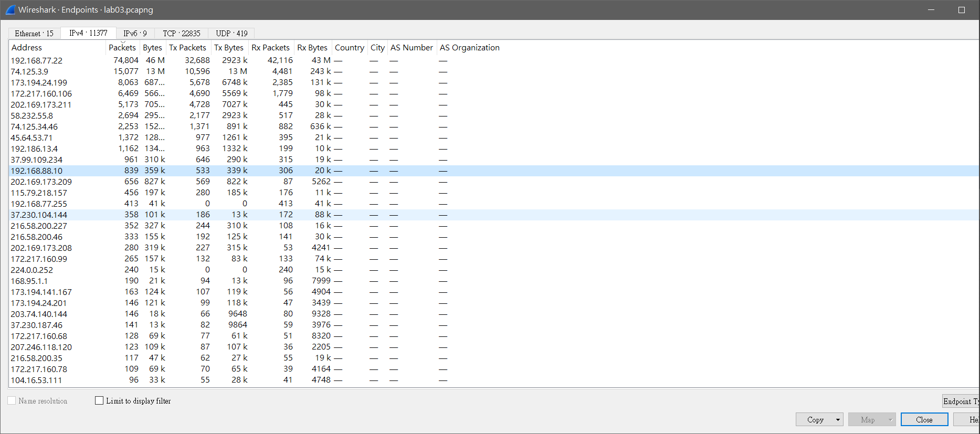980x434 pixels.
Task: Select the 192.168.77.255 endpoint row
Action: coord(493,204)
